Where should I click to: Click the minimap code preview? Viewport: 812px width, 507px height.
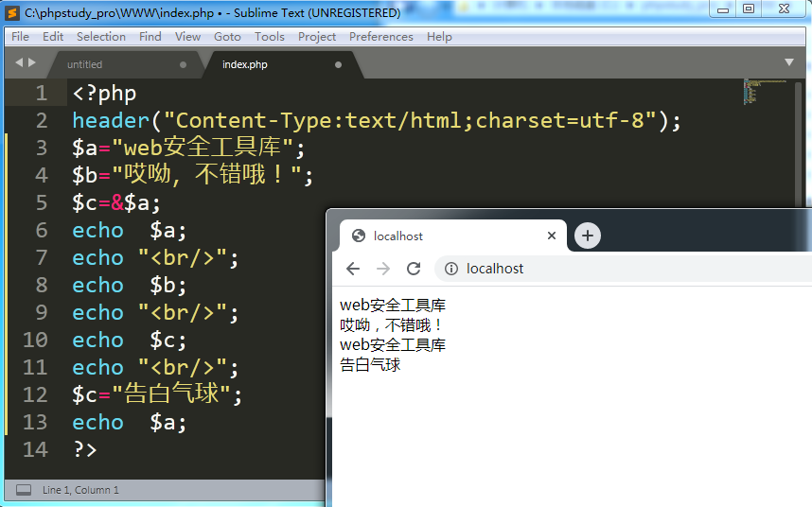point(765,92)
